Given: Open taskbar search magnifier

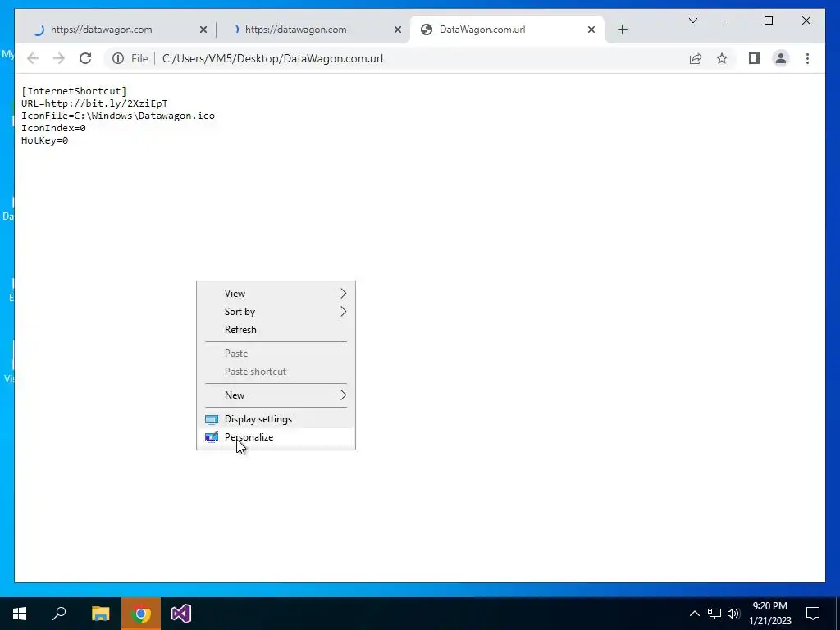Looking at the screenshot, I should click(59, 614).
